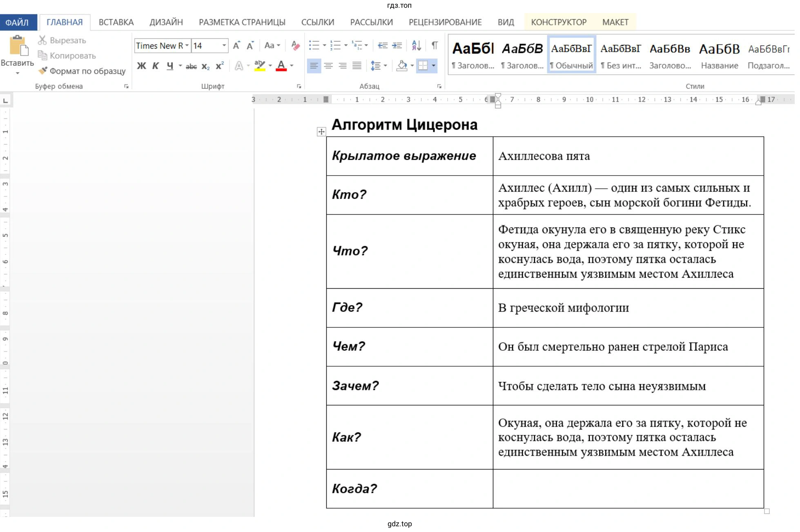Align text right
The width and height of the screenshot is (800, 532).
click(342, 66)
